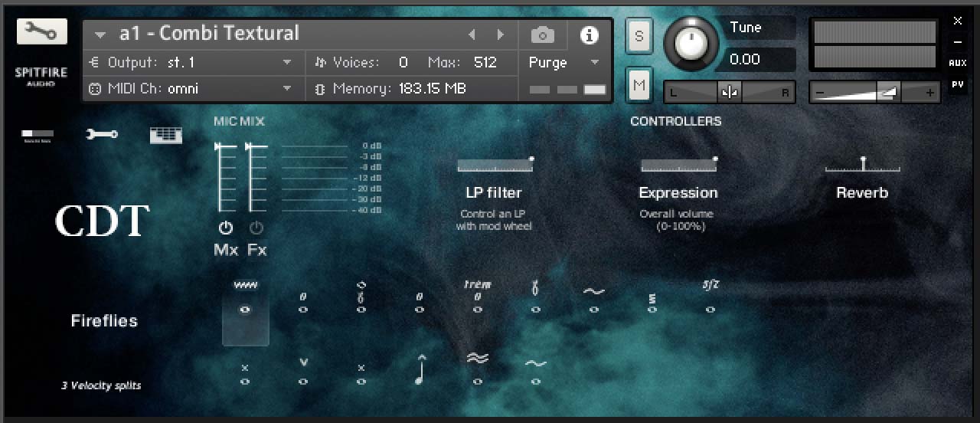Open the Purge dropdown menu
This screenshot has width=980, height=423.
pos(563,63)
